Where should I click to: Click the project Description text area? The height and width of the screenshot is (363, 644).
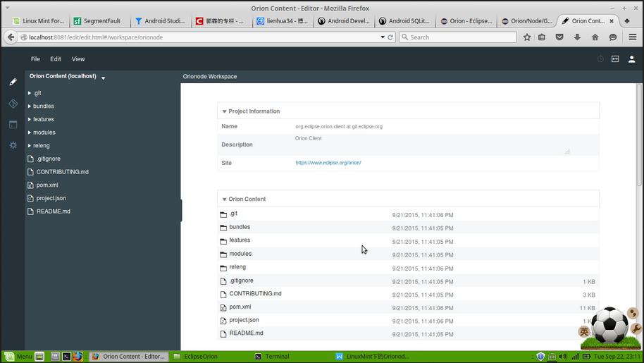point(432,144)
